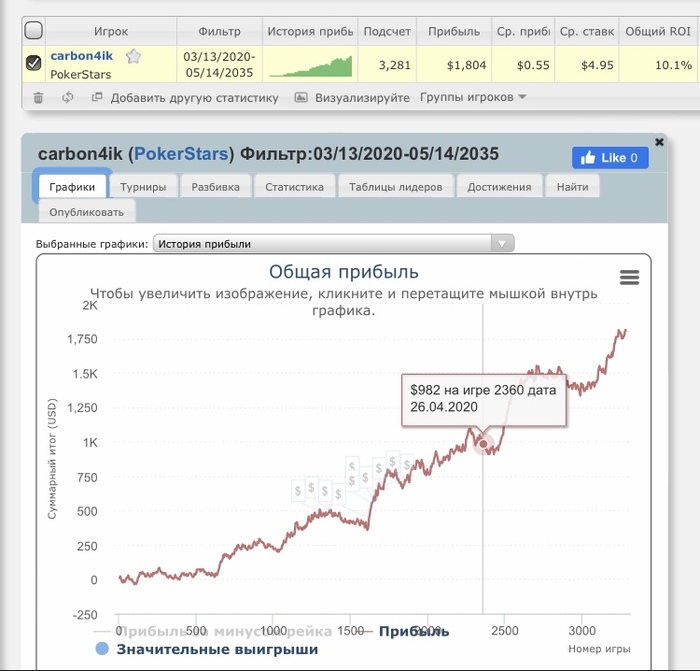This screenshot has width=700, height=671.
Task: Sort by the Прибыль column header
Action: (454, 31)
